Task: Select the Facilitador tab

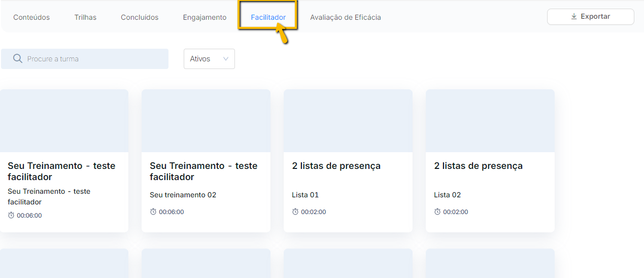Action: click(268, 17)
